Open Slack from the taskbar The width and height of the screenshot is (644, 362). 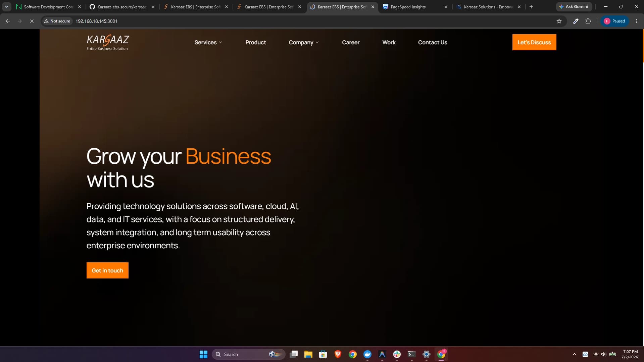coord(397,354)
